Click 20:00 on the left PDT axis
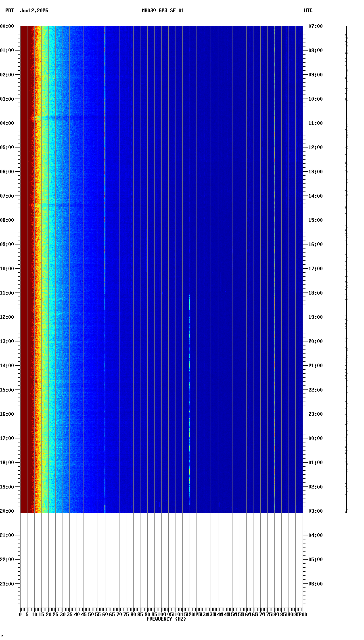 coord(7,511)
